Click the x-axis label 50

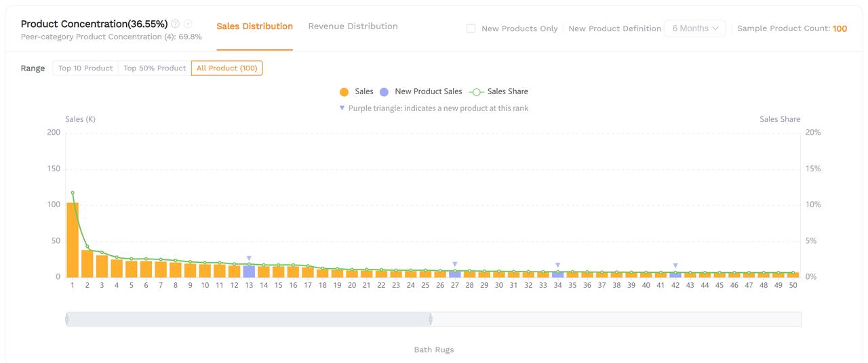(x=793, y=286)
